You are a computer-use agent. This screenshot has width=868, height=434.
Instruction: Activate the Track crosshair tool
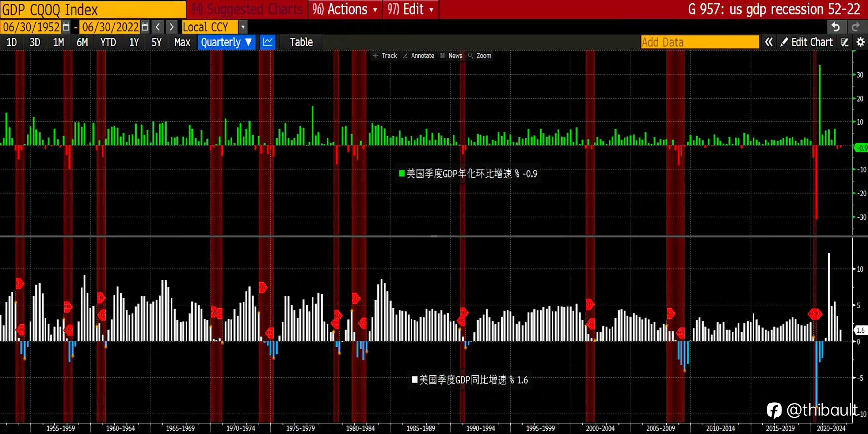pyautogui.click(x=385, y=55)
